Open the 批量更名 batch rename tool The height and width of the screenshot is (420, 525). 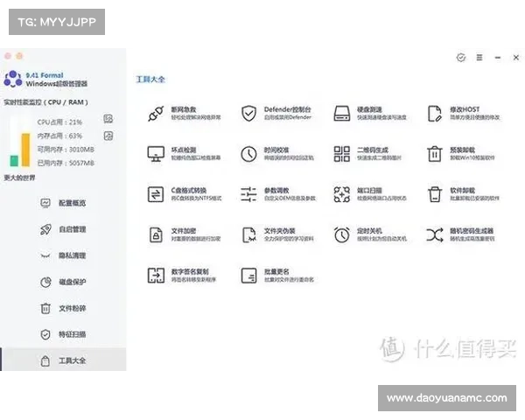[x=277, y=276]
